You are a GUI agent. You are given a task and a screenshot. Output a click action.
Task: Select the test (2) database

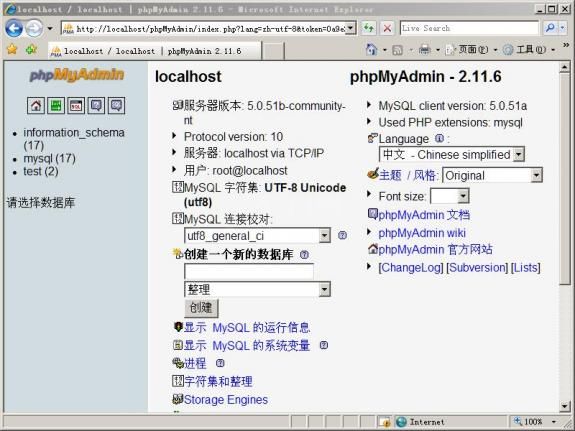point(41,171)
